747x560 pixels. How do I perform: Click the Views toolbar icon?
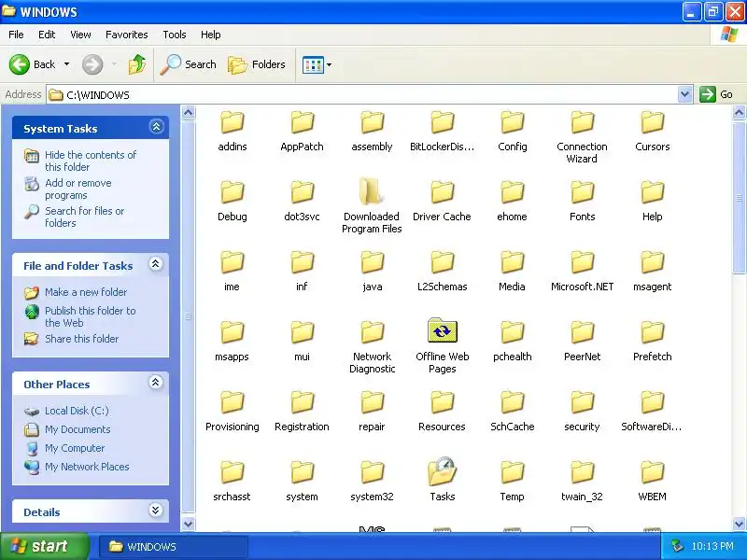(x=313, y=64)
